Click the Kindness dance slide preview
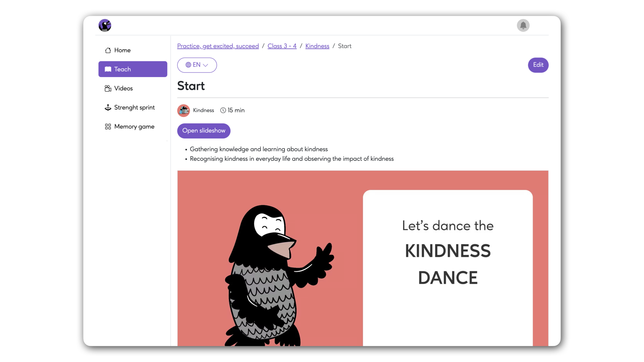This screenshot has height=362, width=644. tap(363, 258)
